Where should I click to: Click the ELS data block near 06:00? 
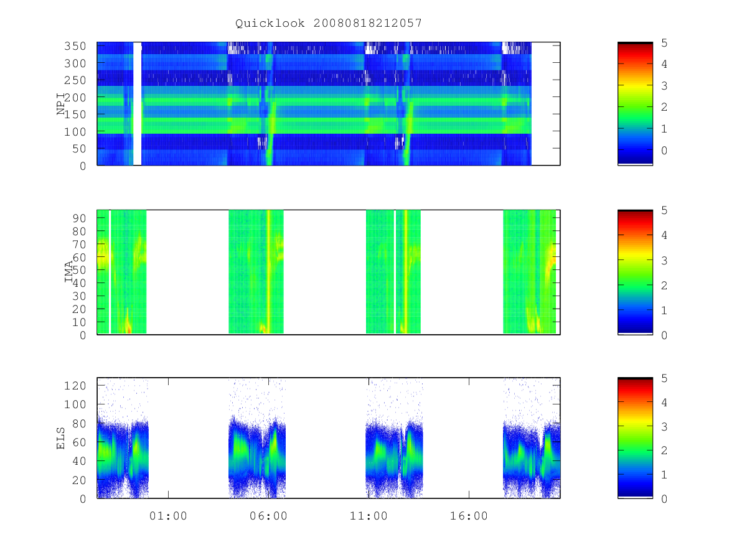click(257, 437)
